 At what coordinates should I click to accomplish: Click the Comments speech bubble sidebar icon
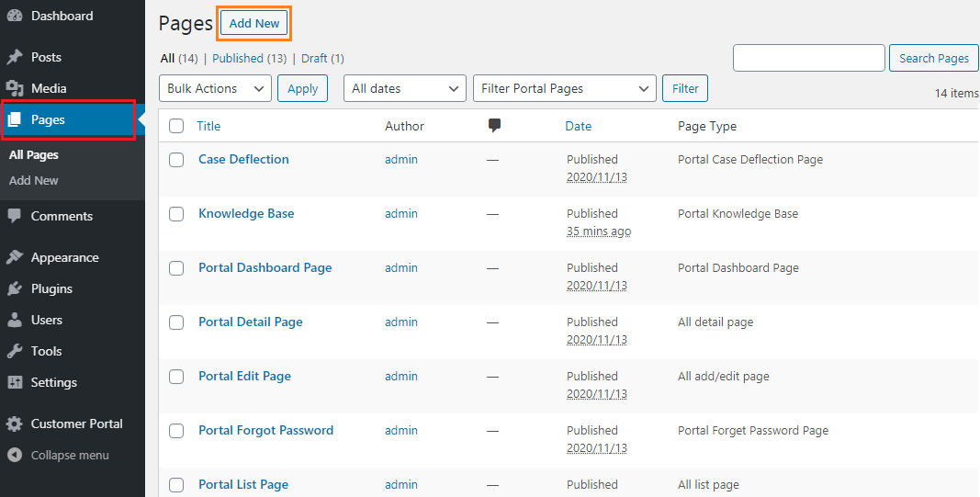(x=15, y=216)
